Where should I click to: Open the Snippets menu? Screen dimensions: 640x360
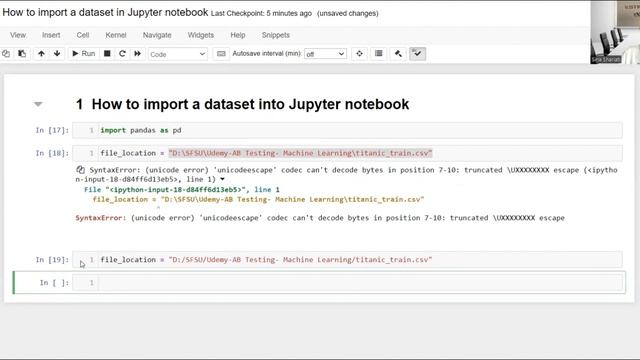[x=276, y=35]
